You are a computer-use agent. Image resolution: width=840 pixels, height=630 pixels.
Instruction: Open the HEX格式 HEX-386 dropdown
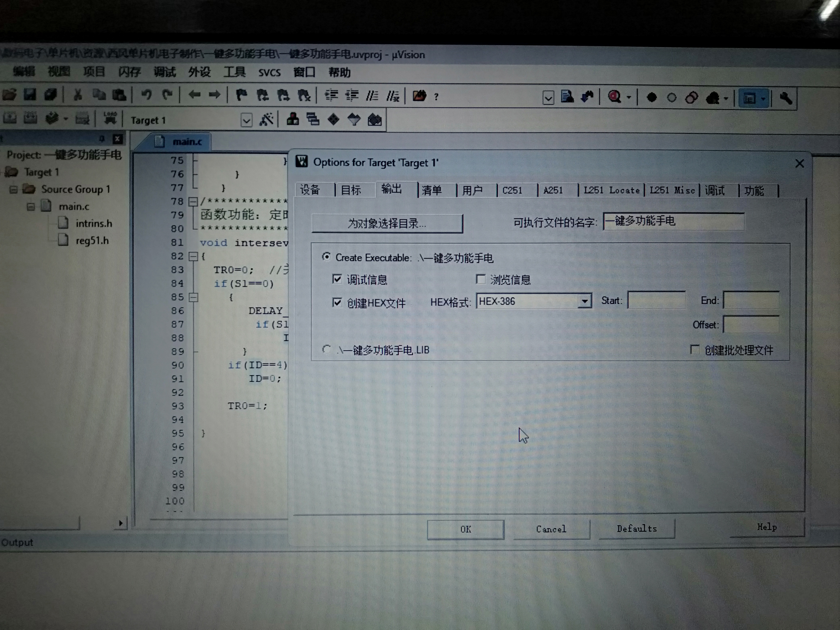[584, 301]
